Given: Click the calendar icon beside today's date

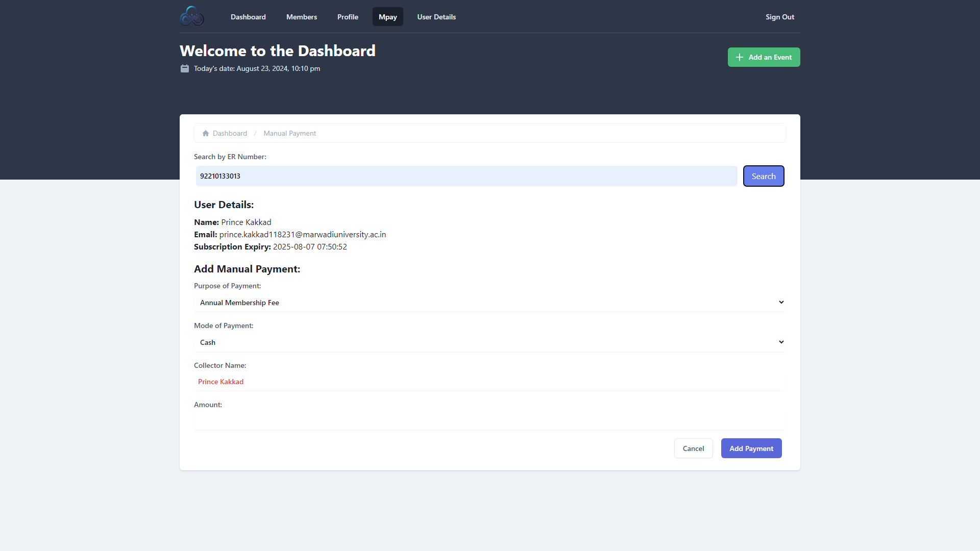Looking at the screenshot, I should tap(185, 68).
